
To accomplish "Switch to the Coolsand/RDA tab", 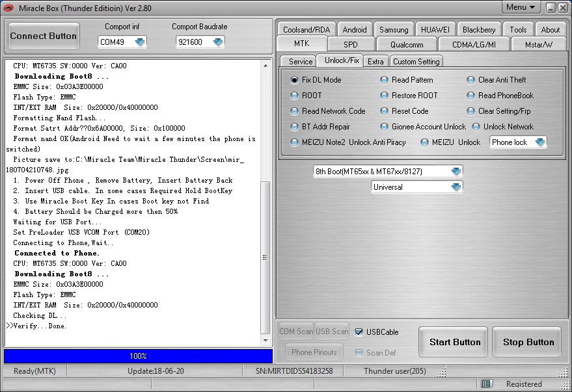I will coord(306,29).
